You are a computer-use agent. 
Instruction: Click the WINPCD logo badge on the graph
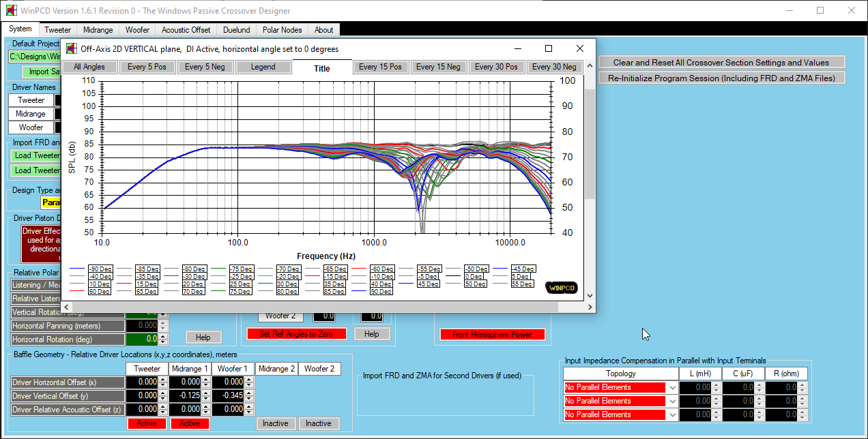pos(562,288)
